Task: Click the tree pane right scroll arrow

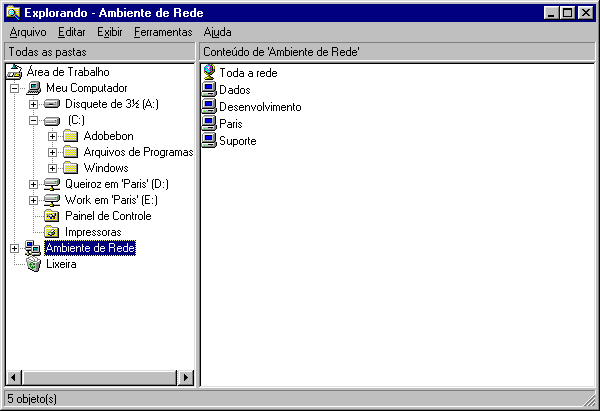Action: [186, 378]
